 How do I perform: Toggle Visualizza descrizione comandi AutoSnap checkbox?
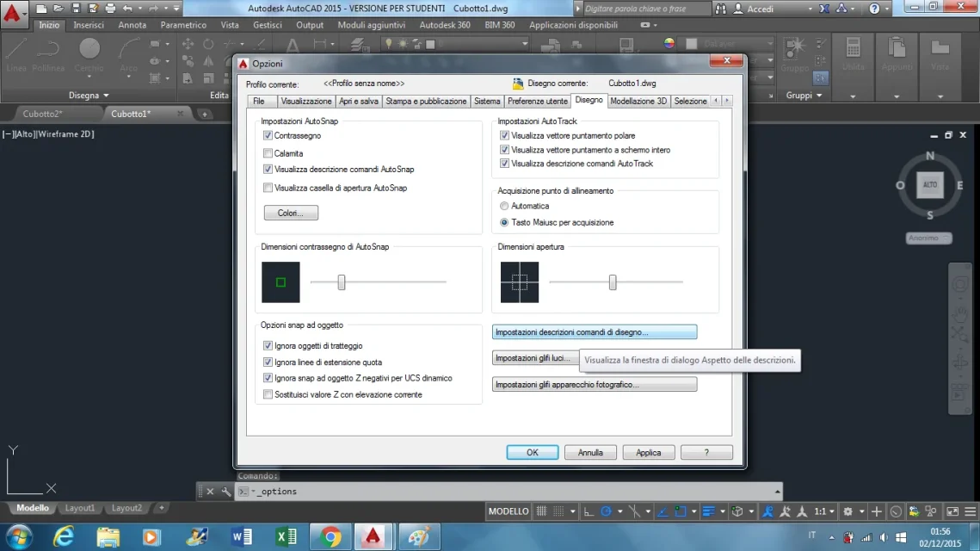pyautogui.click(x=268, y=170)
